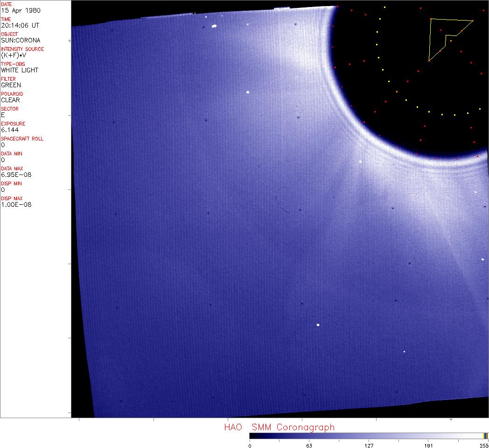Click the DISP MIN label
The image size is (489, 448).
pos(11,183)
